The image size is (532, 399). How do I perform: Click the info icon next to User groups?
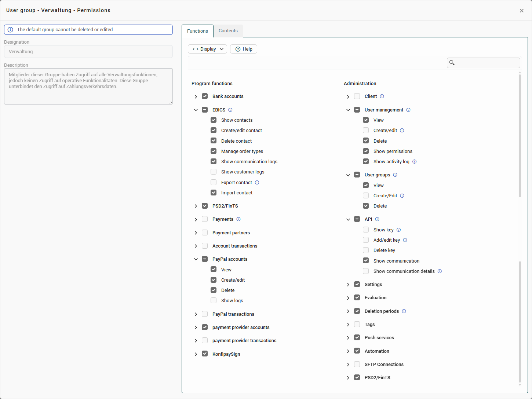pos(395,175)
